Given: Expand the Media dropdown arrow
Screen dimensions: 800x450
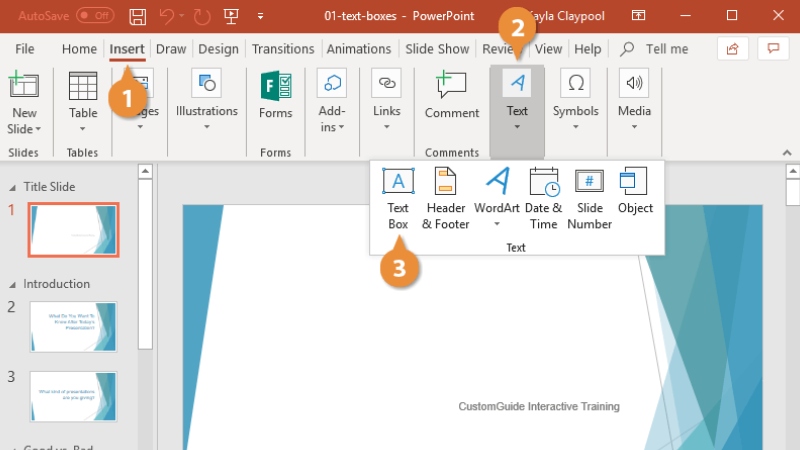Looking at the screenshot, I should [x=634, y=127].
